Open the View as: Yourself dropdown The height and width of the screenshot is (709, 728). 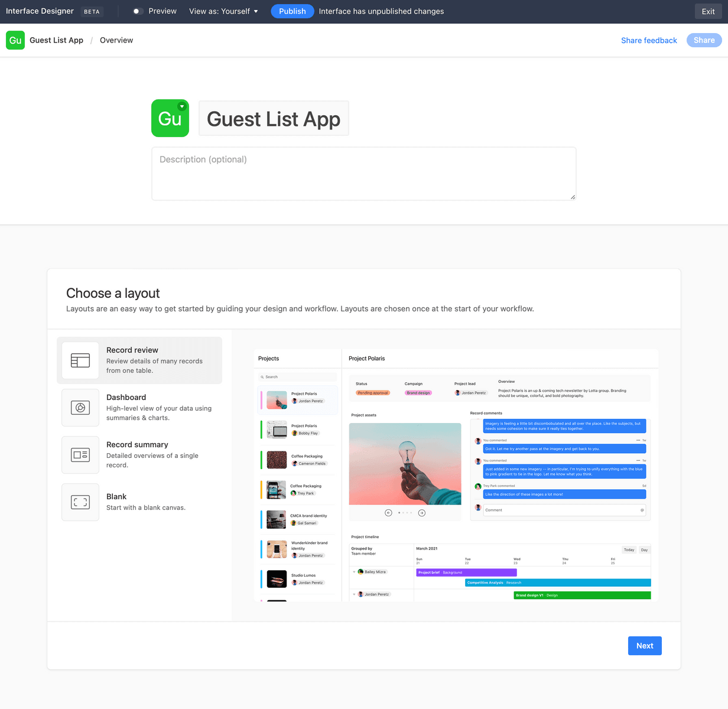tap(223, 11)
